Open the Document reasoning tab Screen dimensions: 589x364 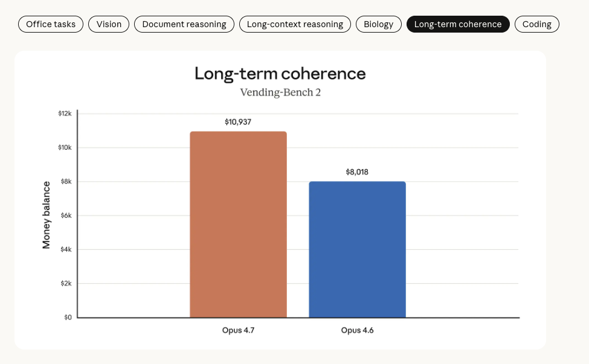(184, 24)
